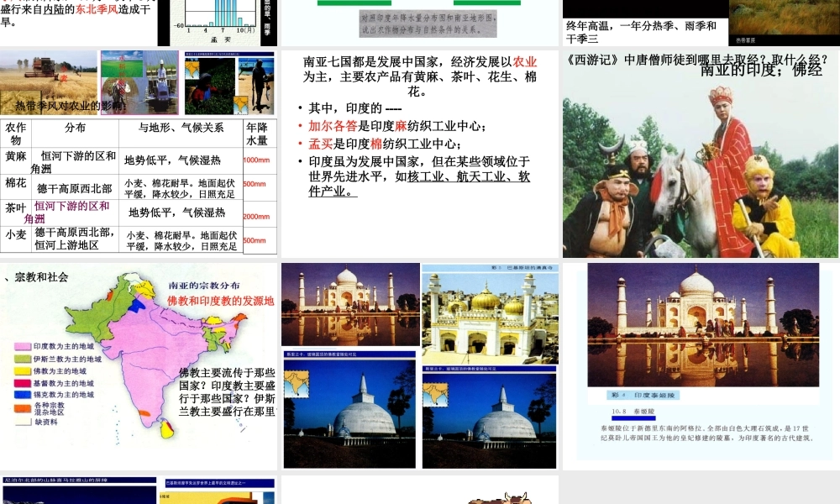The height and width of the screenshot is (504, 840).
Task: Click the gray box starting 对照印度年降水量分布图
Action: point(428,24)
